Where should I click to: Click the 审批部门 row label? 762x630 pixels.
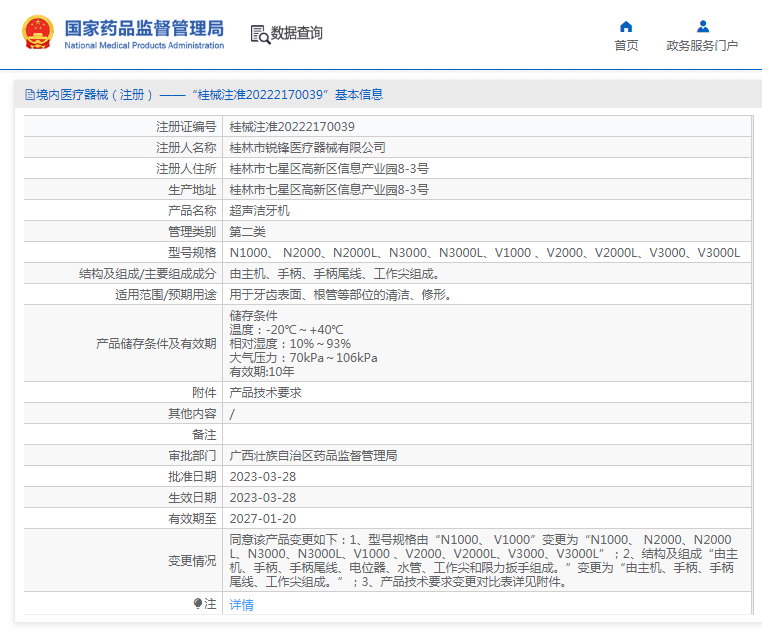(192, 455)
